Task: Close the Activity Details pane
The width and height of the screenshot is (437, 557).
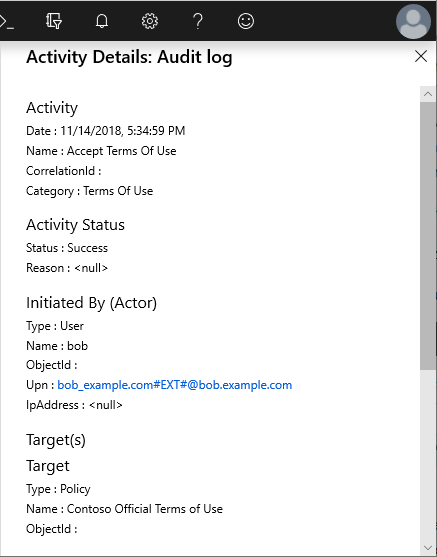Action: click(x=421, y=56)
